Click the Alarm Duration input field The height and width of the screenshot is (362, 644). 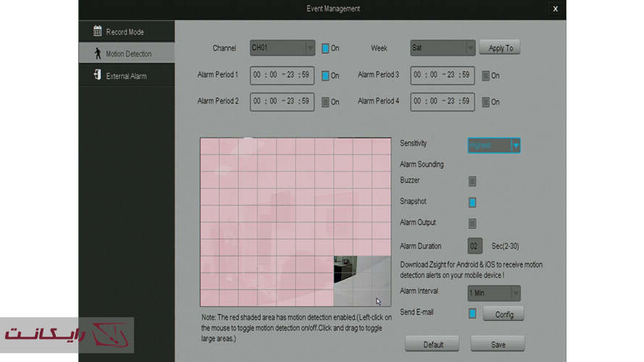pyautogui.click(x=475, y=246)
